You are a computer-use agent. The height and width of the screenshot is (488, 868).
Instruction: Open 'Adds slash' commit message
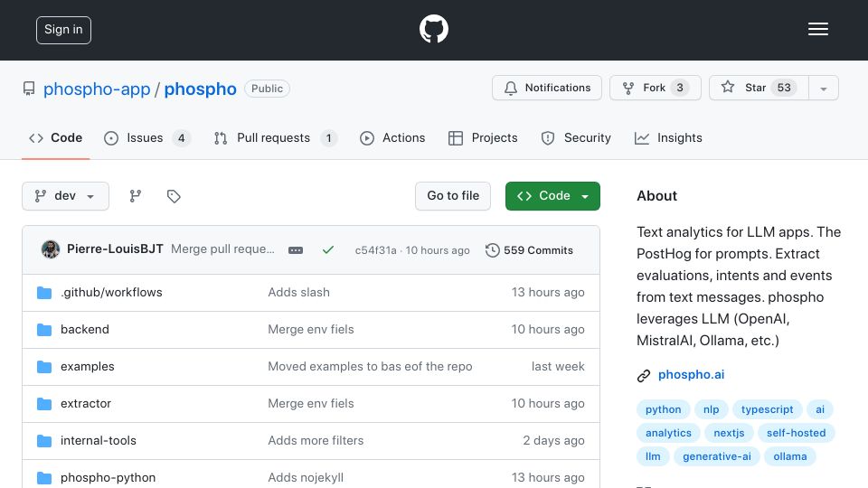coord(299,292)
